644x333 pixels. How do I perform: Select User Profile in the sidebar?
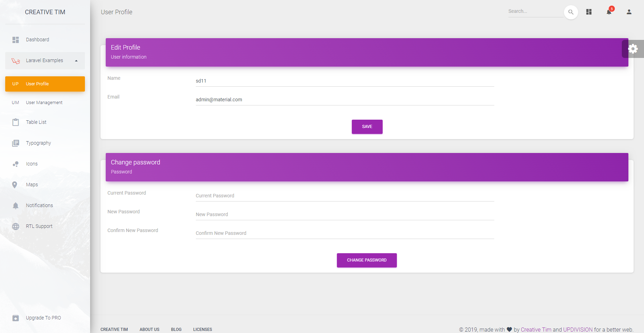(45, 84)
